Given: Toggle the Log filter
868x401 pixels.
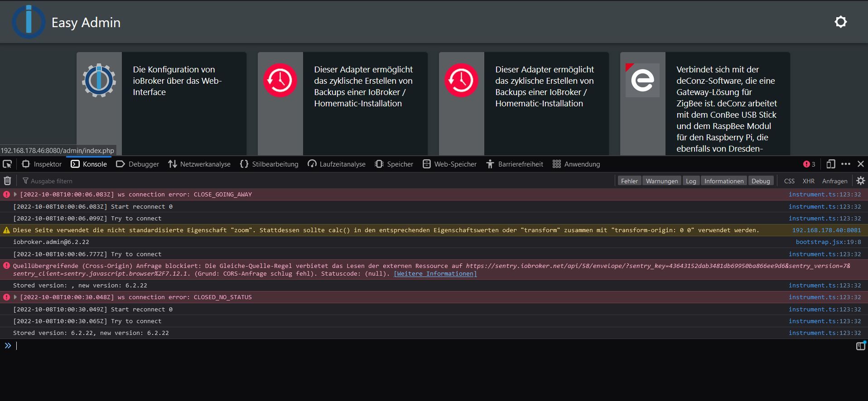Looking at the screenshot, I should (x=691, y=181).
